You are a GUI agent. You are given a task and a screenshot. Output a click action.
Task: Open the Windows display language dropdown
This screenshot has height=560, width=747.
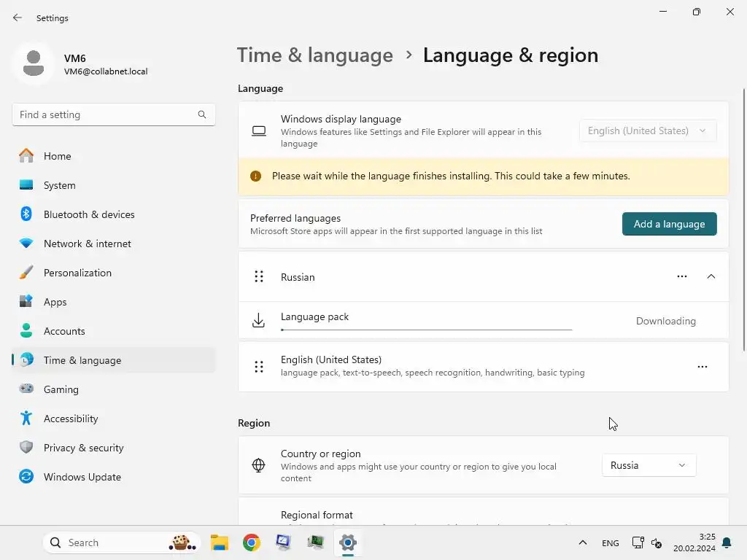click(648, 131)
